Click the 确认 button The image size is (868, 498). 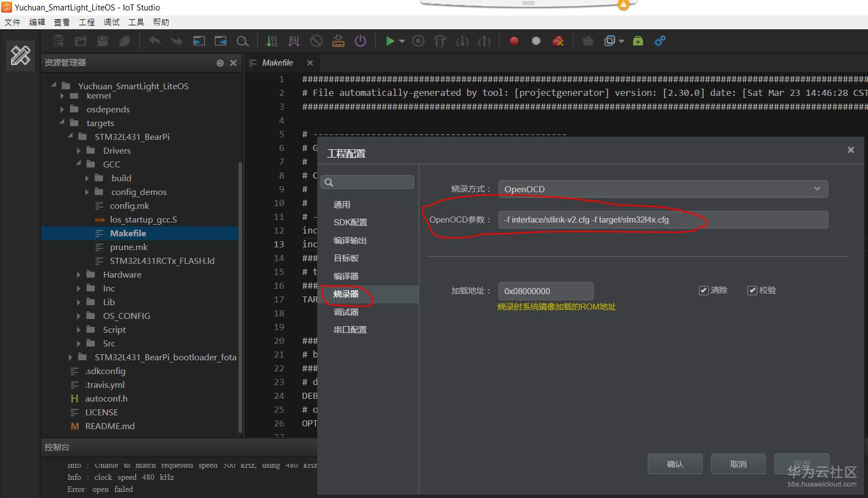[x=675, y=464]
